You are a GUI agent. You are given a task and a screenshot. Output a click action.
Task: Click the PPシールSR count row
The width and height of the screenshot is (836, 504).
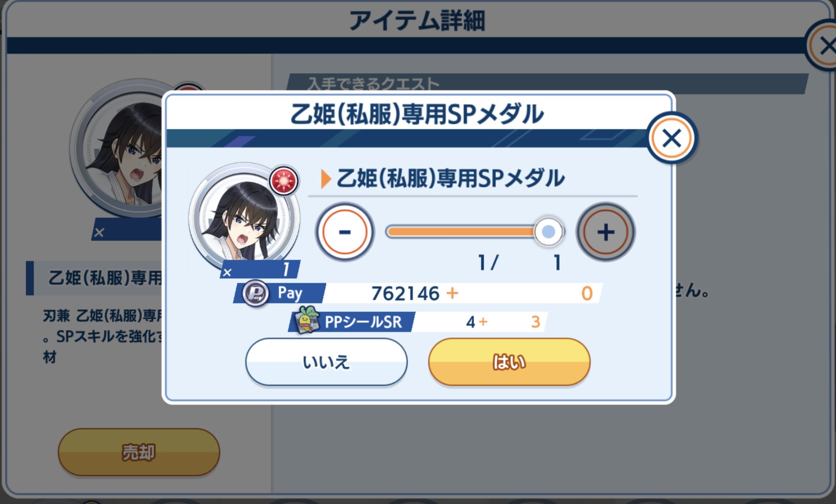pyautogui.click(x=418, y=322)
